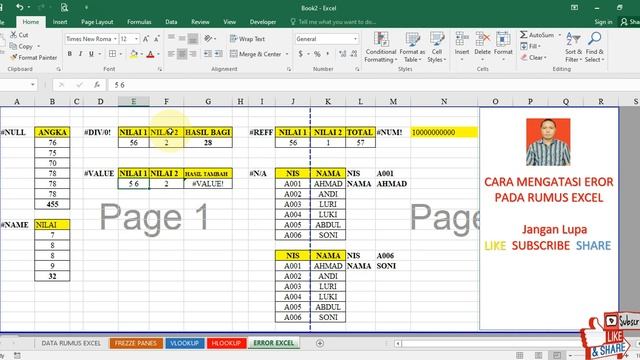Open the Merge & Center dropdown arrow

point(287,54)
